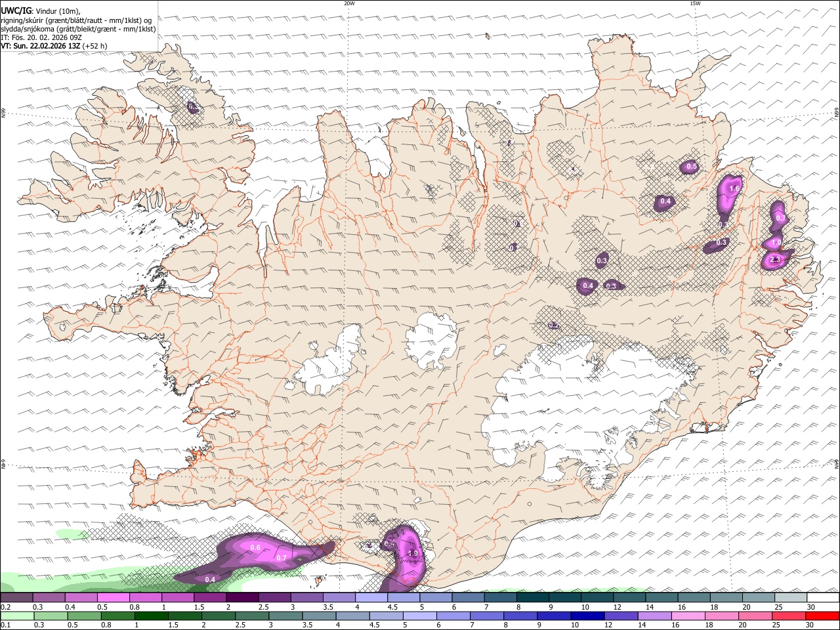Pick the palest green rain swatch after 0.1
This screenshot has width=840, height=630.
tap(17, 616)
